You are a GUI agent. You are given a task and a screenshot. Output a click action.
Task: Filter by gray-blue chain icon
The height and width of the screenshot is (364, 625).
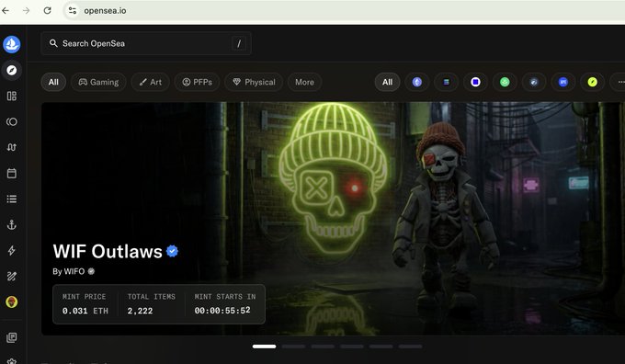[534, 82]
